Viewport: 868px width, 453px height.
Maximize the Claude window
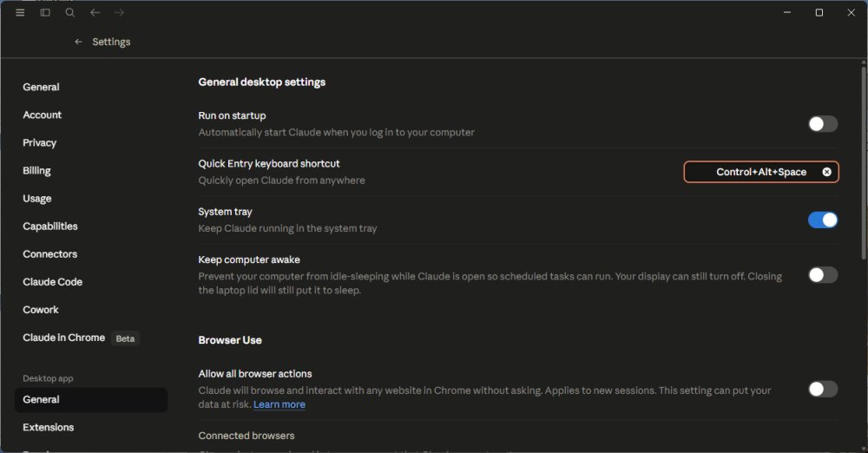point(819,12)
